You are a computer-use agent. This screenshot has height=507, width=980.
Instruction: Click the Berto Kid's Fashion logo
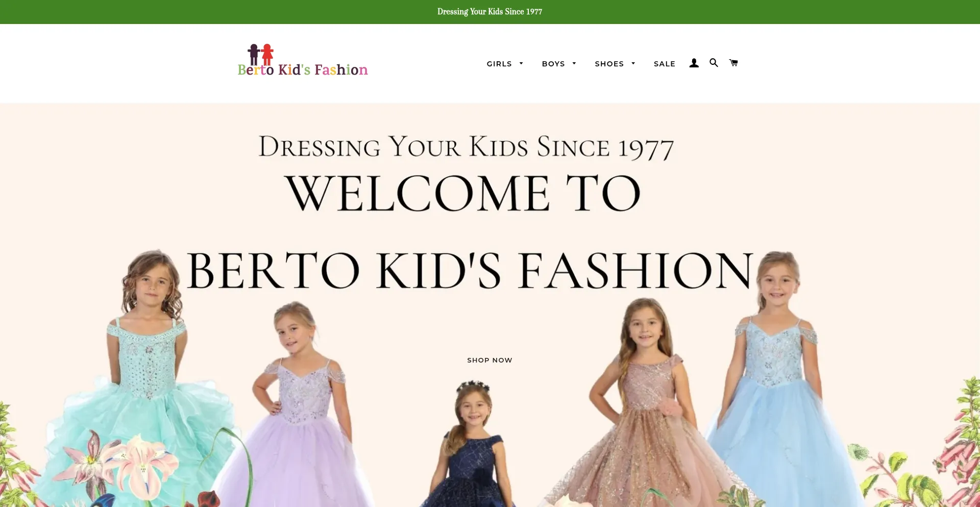coord(303,60)
